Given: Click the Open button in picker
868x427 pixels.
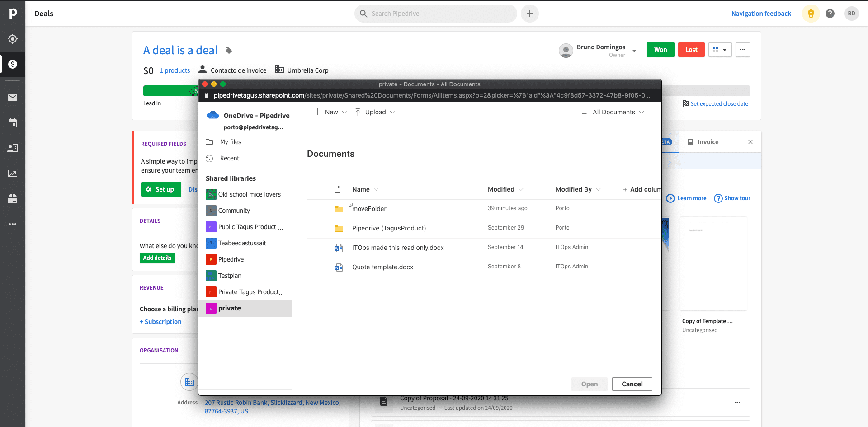Looking at the screenshot, I should click(x=590, y=384).
